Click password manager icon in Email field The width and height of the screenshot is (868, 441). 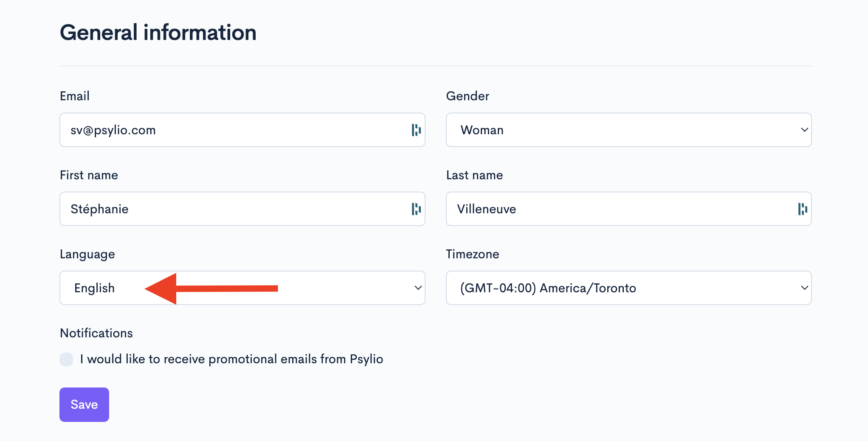coord(416,130)
